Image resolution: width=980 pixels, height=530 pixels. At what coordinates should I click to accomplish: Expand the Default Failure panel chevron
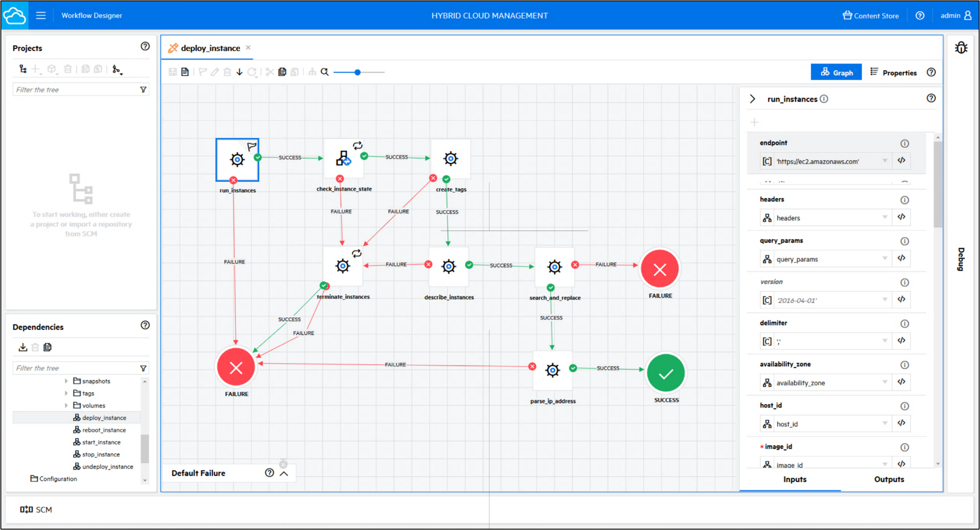pos(284,473)
